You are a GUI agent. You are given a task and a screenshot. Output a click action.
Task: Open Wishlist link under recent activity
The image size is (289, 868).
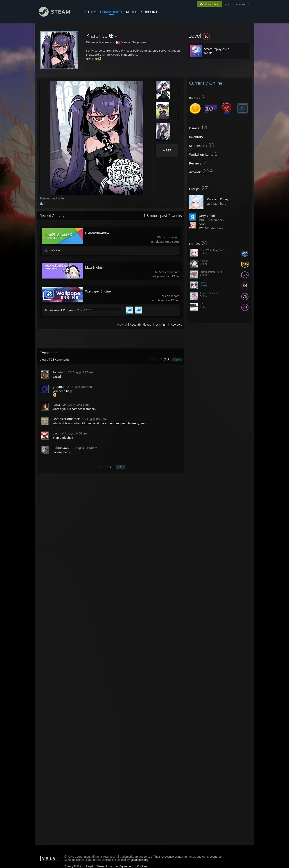click(161, 325)
